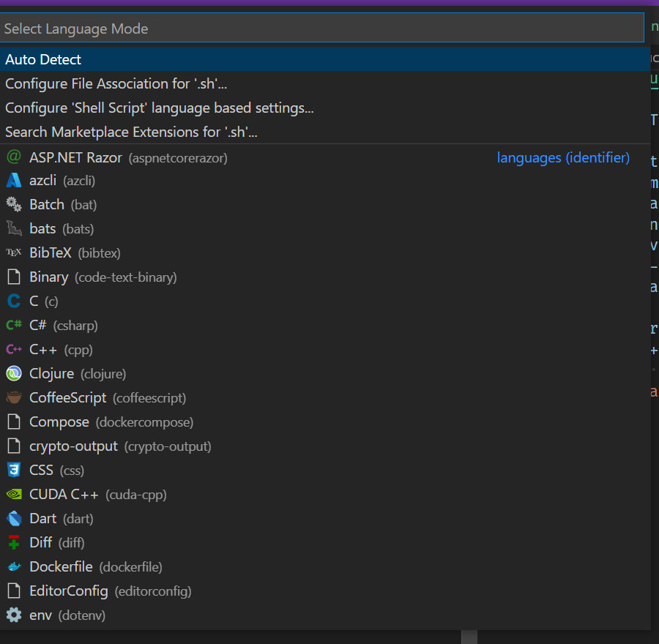659x644 pixels.
Task: Click the env gear icon
Action: tap(14, 615)
